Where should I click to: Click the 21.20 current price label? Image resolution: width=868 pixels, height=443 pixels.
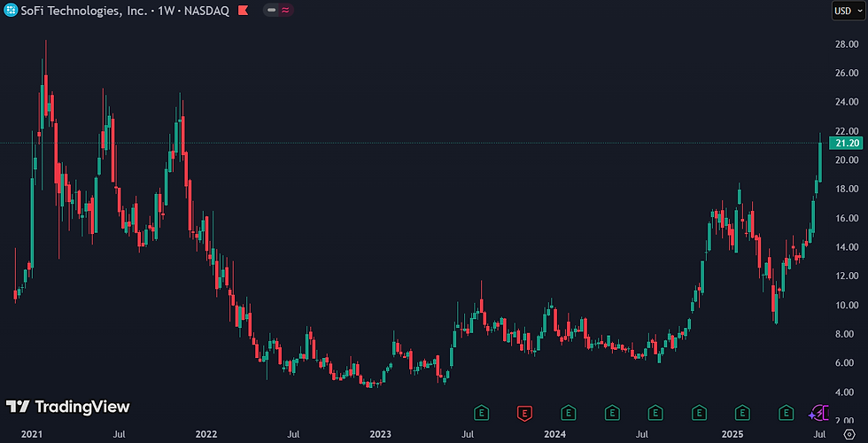tap(845, 144)
